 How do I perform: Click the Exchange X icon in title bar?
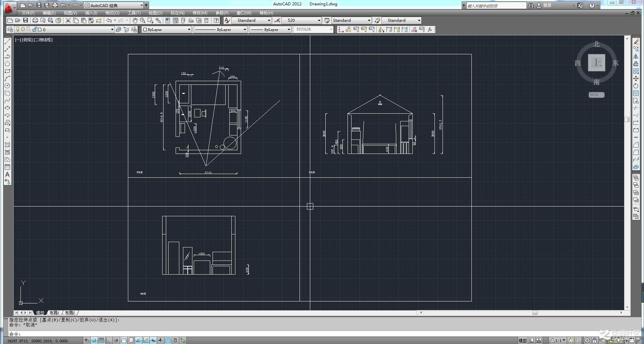tap(580, 5)
